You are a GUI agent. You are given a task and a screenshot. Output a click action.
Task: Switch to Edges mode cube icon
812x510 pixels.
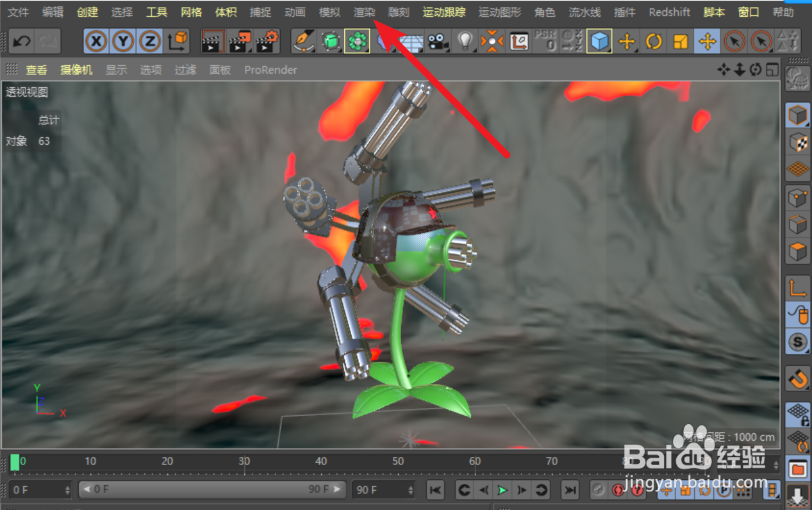(798, 225)
